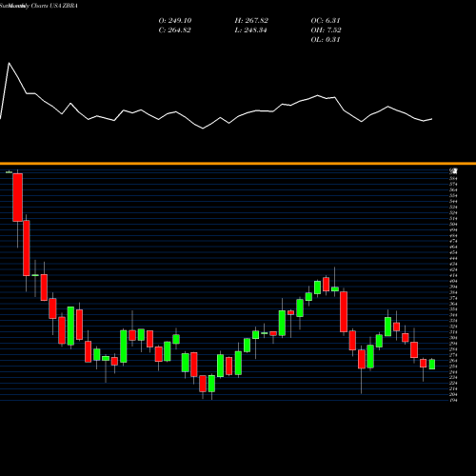
Task: Click the highest peak of the white indicator line
Action: coord(9,63)
